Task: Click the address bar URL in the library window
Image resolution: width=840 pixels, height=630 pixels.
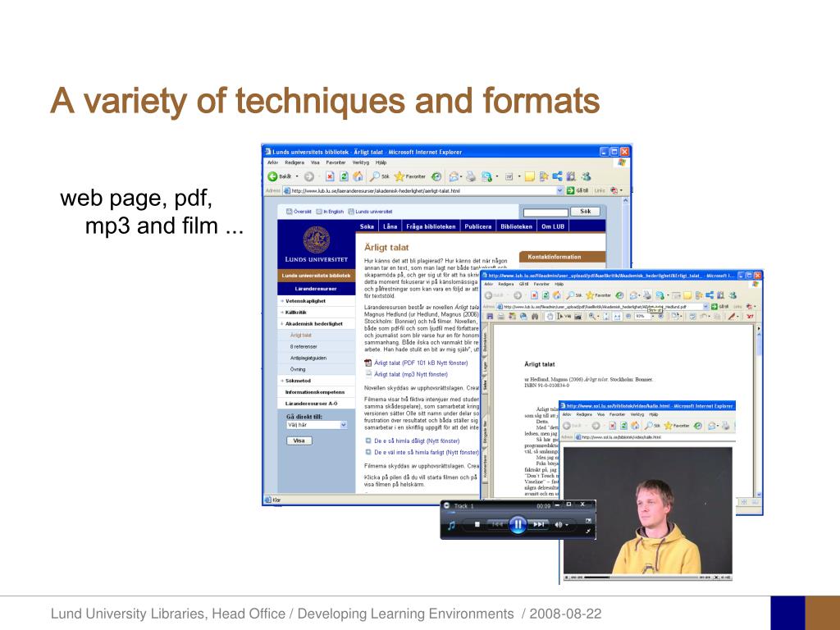Action: pyautogui.click(x=376, y=190)
